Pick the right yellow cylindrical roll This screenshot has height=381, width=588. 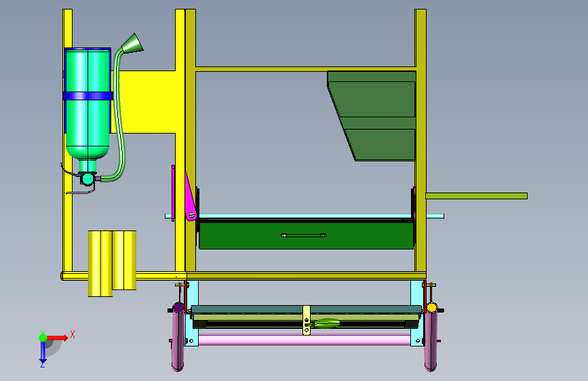click(124, 260)
